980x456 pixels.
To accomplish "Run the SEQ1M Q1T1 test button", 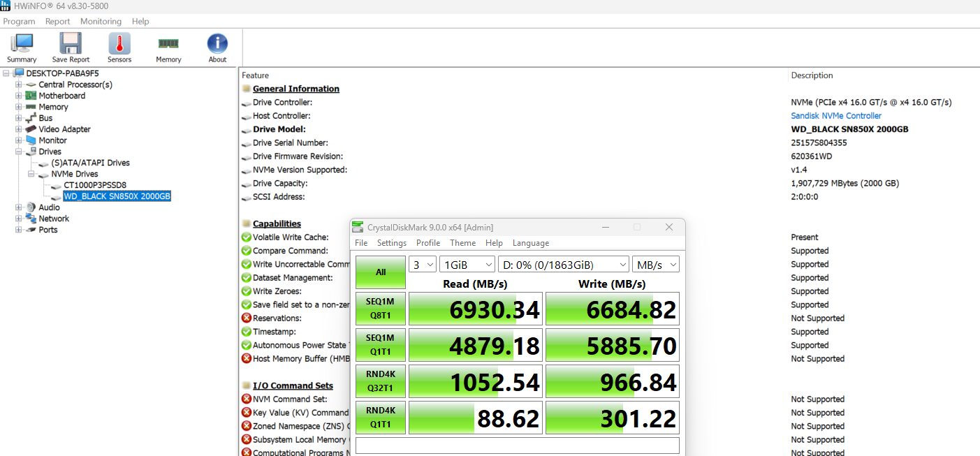I will pyautogui.click(x=381, y=345).
